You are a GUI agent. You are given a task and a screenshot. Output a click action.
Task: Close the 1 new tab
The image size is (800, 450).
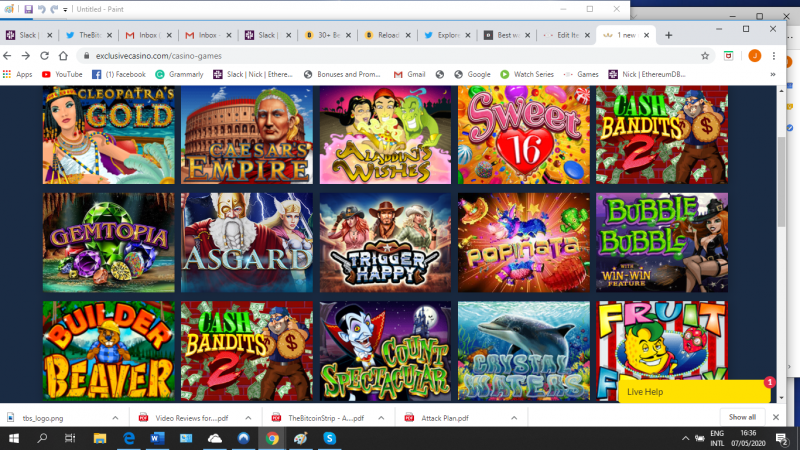coord(646,35)
